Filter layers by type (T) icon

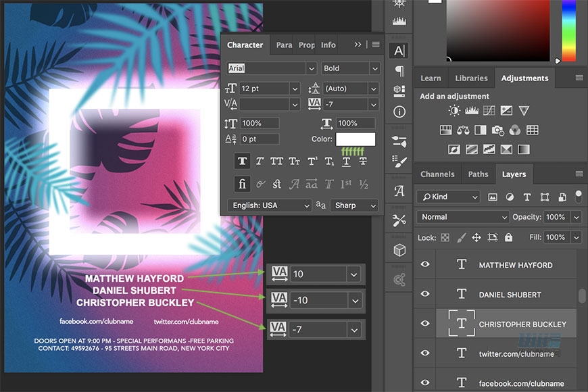coord(527,197)
